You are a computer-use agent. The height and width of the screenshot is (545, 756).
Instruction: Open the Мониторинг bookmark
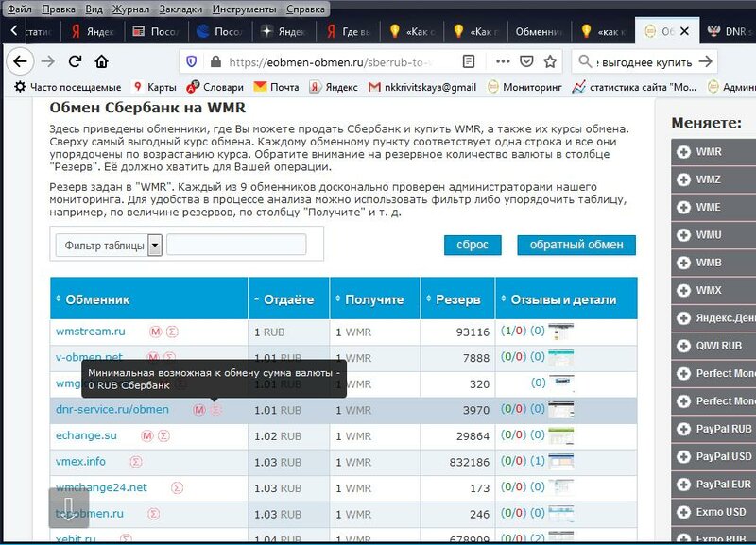coord(524,87)
